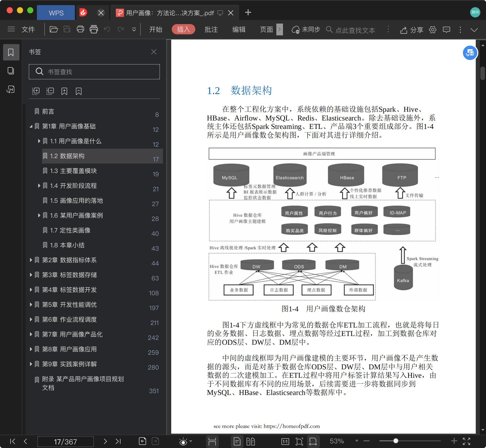
Task: Click the go back to previous view icon
Action: coord(143,441)
